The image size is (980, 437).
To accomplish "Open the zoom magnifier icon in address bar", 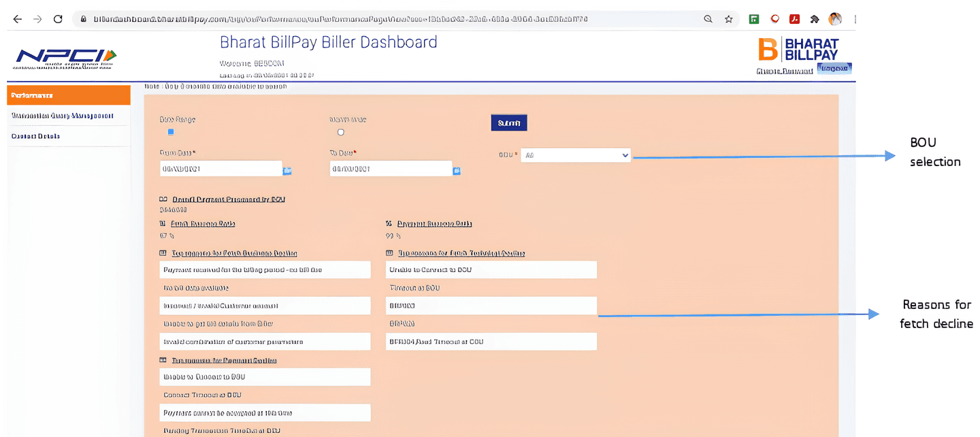I will 708,19.
